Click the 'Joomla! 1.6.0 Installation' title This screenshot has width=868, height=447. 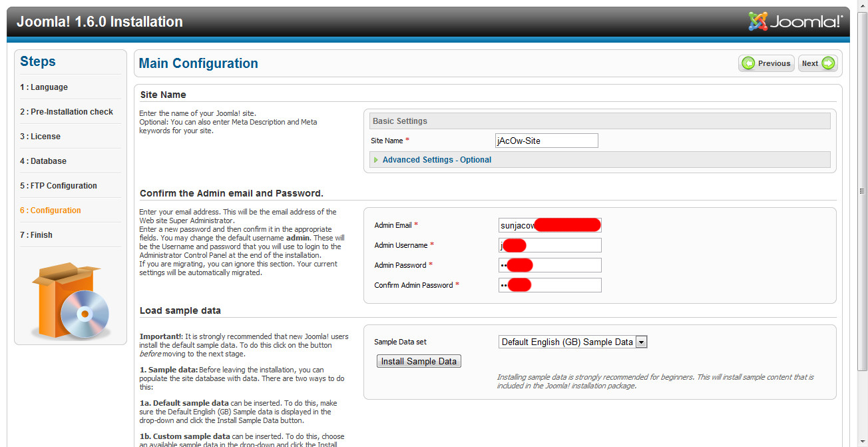tap(100, 22)
